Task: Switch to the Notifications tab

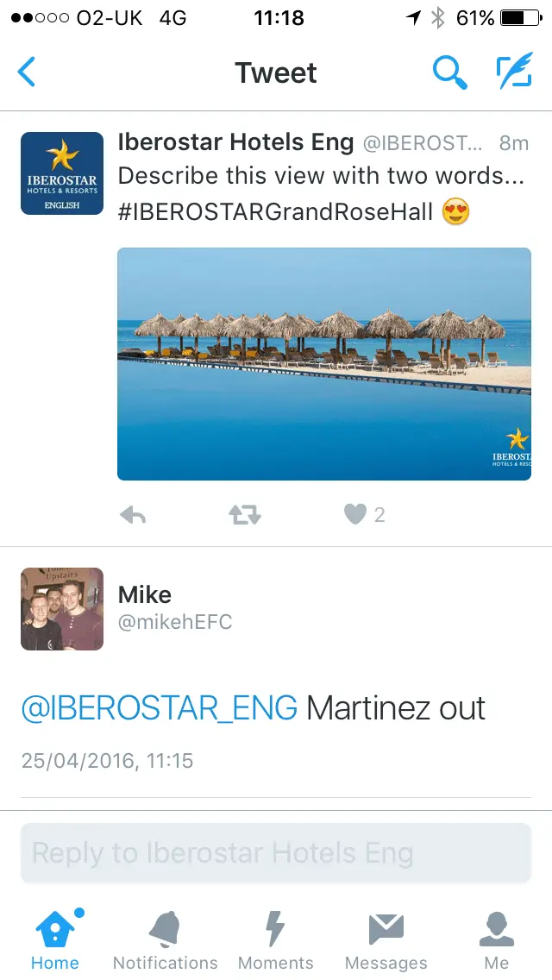Action: pos(166,939)
